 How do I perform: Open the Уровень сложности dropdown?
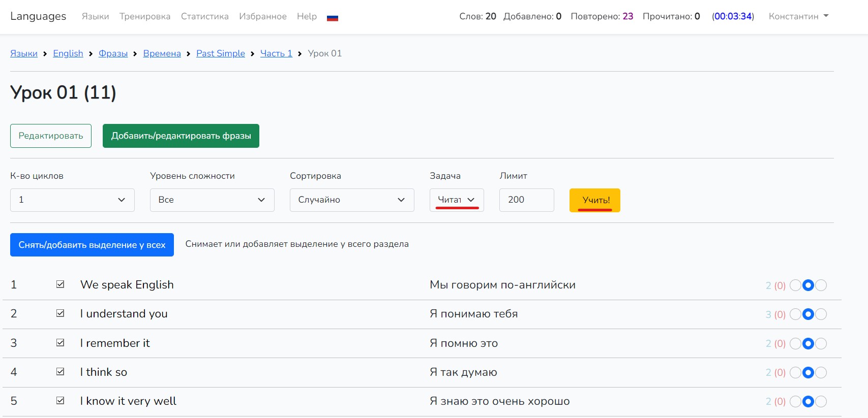pos(212,200)
